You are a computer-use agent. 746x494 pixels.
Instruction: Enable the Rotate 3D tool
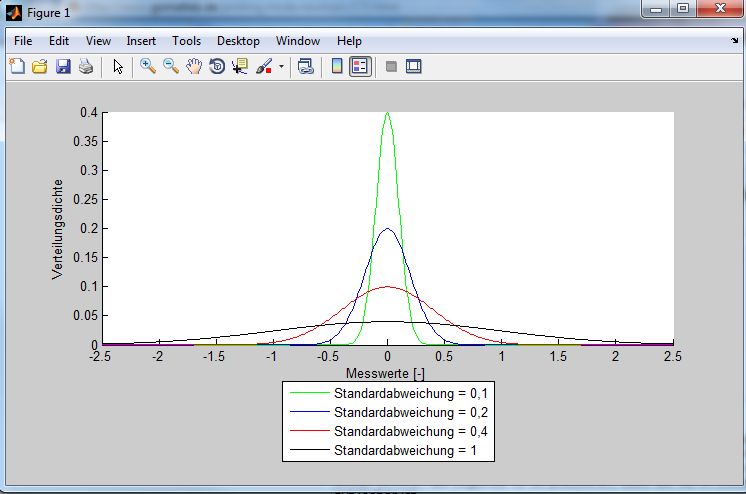pyautogui.click(x=217, y=67)
